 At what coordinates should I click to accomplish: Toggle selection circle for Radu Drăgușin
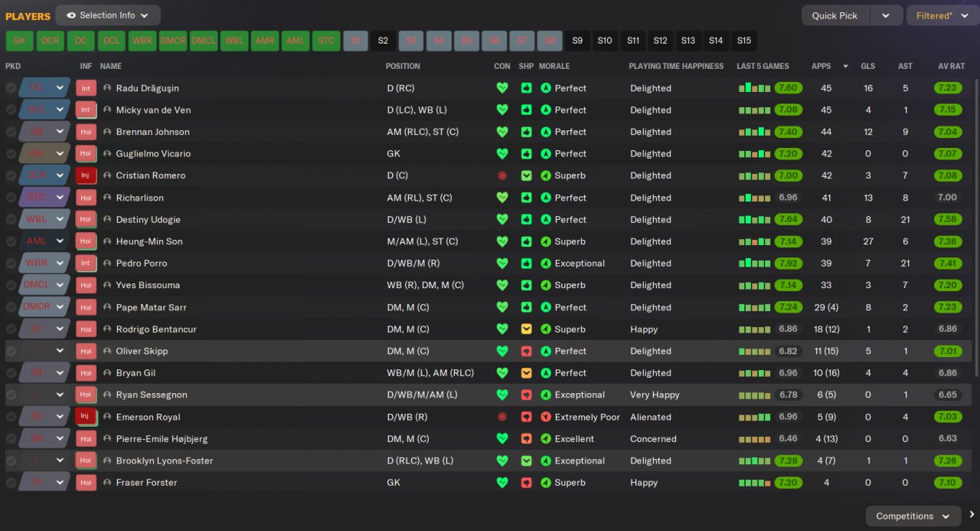coord(11,88)
